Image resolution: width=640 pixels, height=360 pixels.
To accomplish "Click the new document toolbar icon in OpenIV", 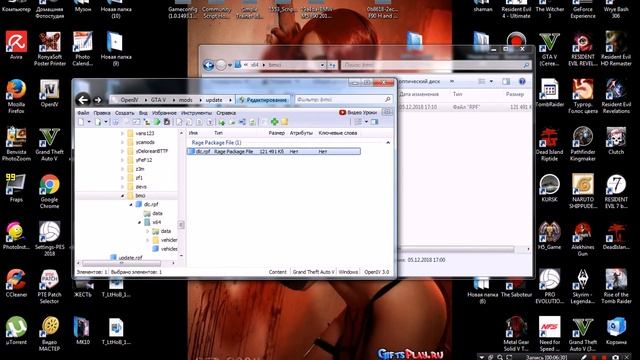I will 81,122.
